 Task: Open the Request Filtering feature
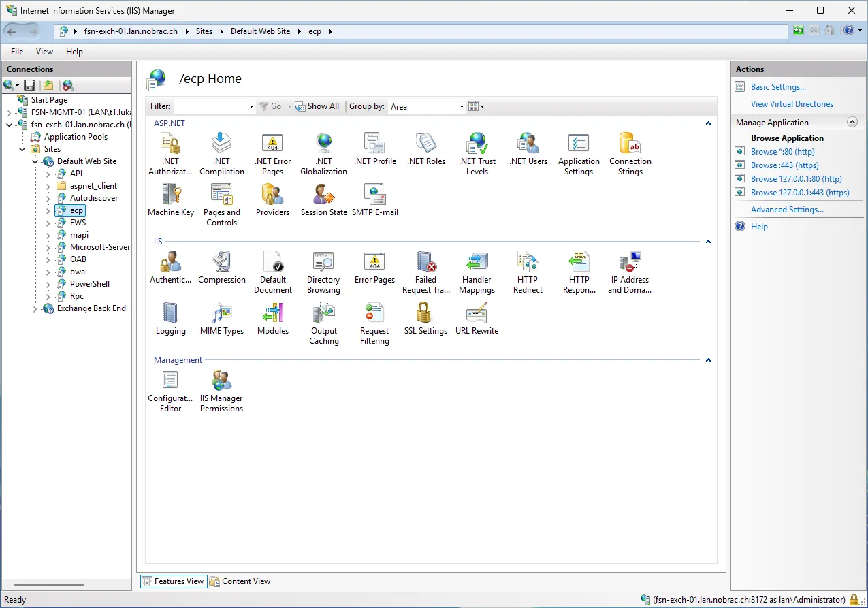click(x=374, y=324)
